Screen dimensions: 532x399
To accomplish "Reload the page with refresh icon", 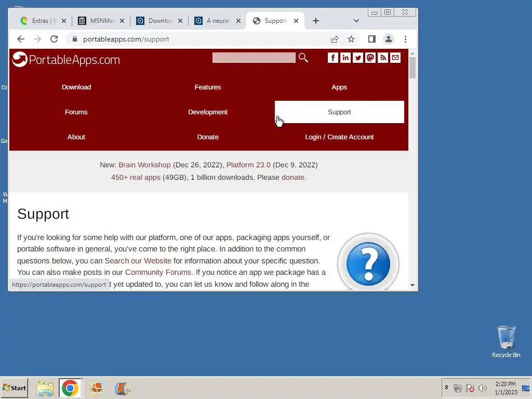I will 54,39.
